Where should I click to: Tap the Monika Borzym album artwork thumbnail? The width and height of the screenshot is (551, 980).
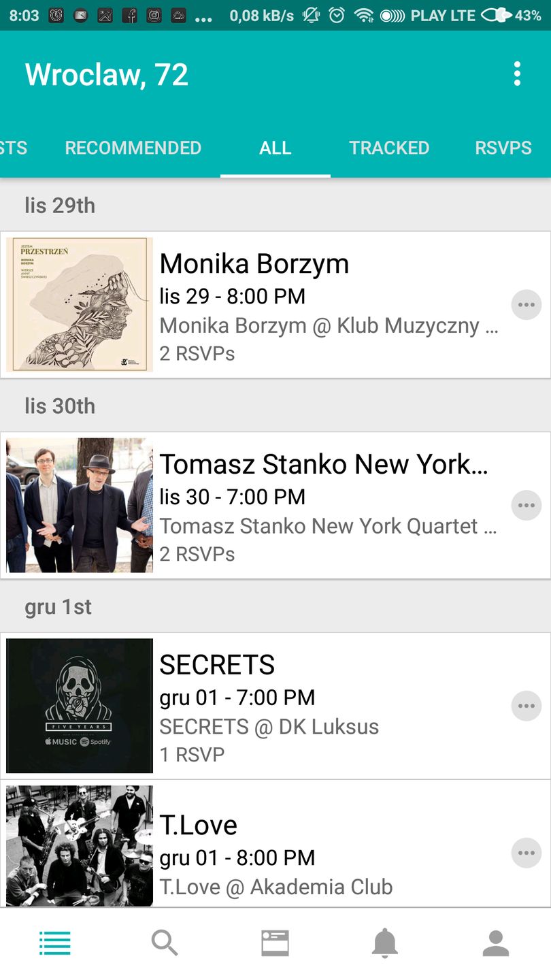coord(80,305)
